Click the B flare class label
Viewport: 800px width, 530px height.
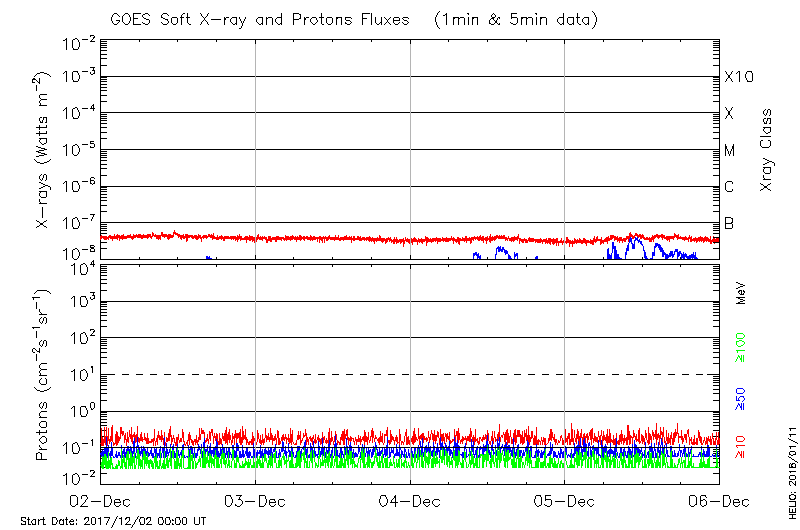(x=729, y=223)
